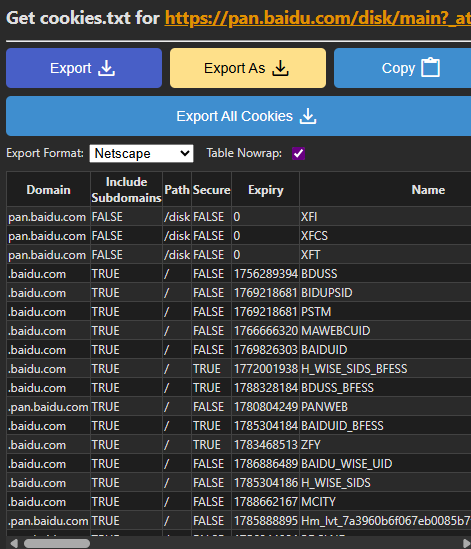
Task: Click the horizontal scrollbar thumb
Action: pos(57,543)
